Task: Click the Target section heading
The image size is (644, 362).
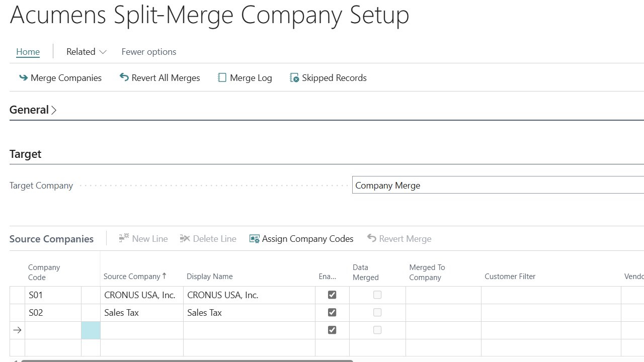Action: pyautogui.click(x=25, y=154)
